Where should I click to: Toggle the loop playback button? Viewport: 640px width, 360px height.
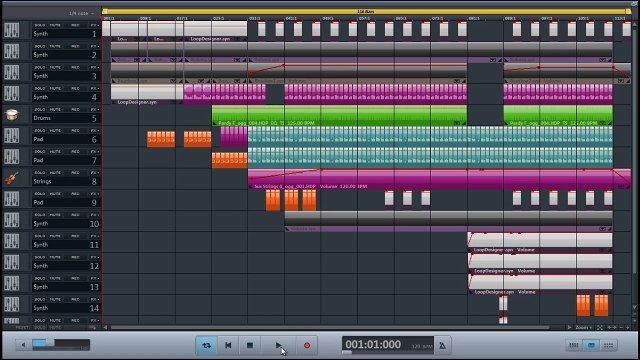click(x=207, y=345)
